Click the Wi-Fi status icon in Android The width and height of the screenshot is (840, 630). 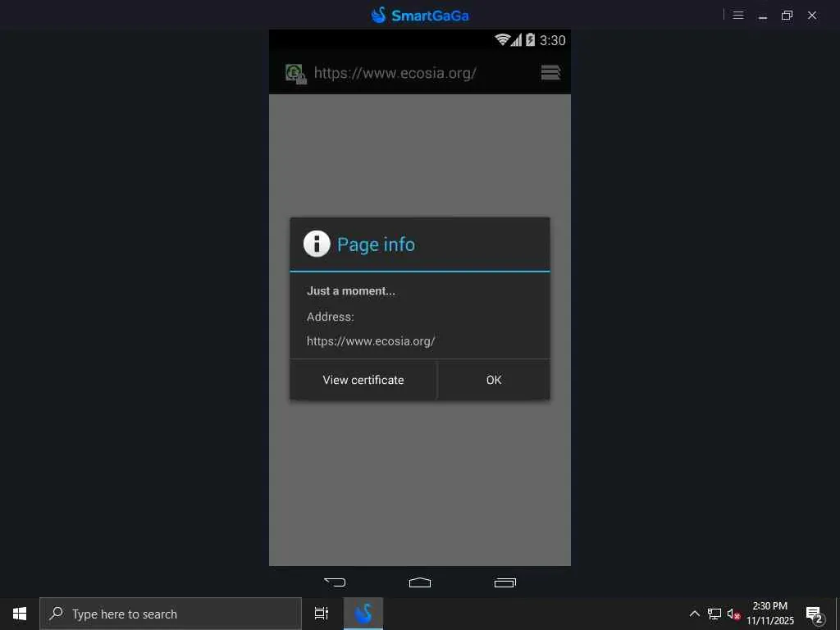point(501,39)
